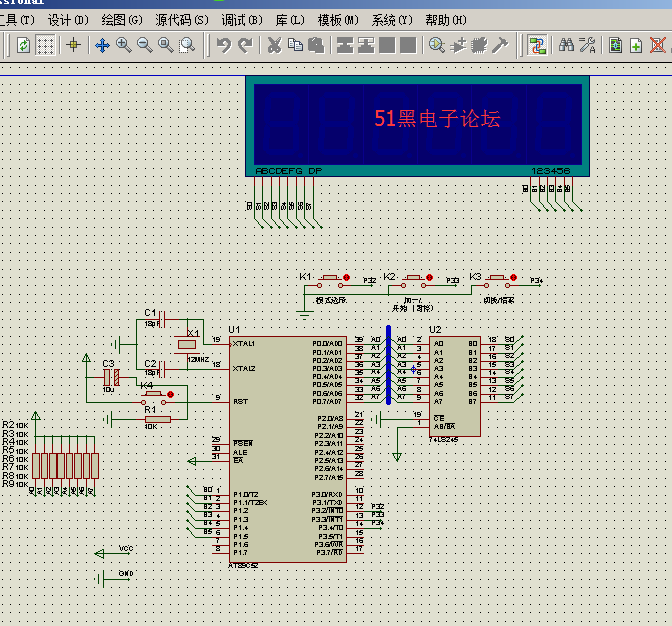This screenshot has height=626, width=672.
Task: Cut selection with the scissors icon
Action: coord(274,45)
